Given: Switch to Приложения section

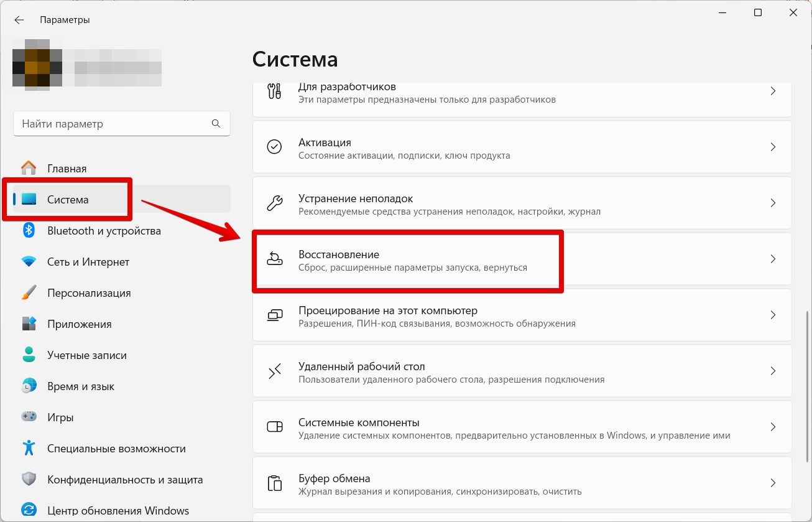Looking at the screenshot, I should pyautogui.click(x=121, y=324).
